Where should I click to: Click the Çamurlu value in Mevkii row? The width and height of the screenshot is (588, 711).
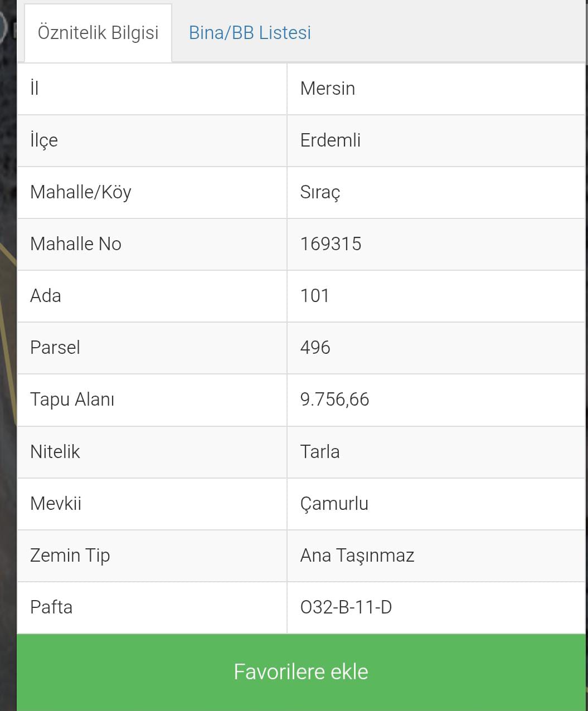436,504
